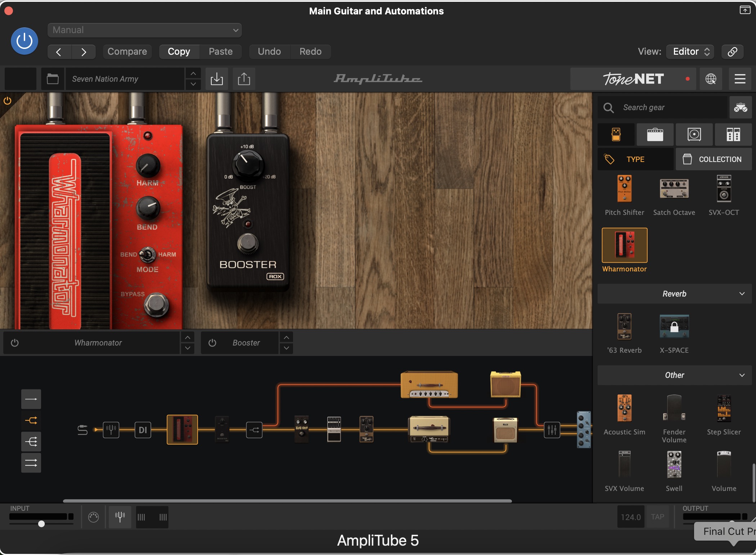Select the tuner block in signal chain
The width and height of the screenshot is (756, 555).
pyautogui.click(x=111, y=430)
